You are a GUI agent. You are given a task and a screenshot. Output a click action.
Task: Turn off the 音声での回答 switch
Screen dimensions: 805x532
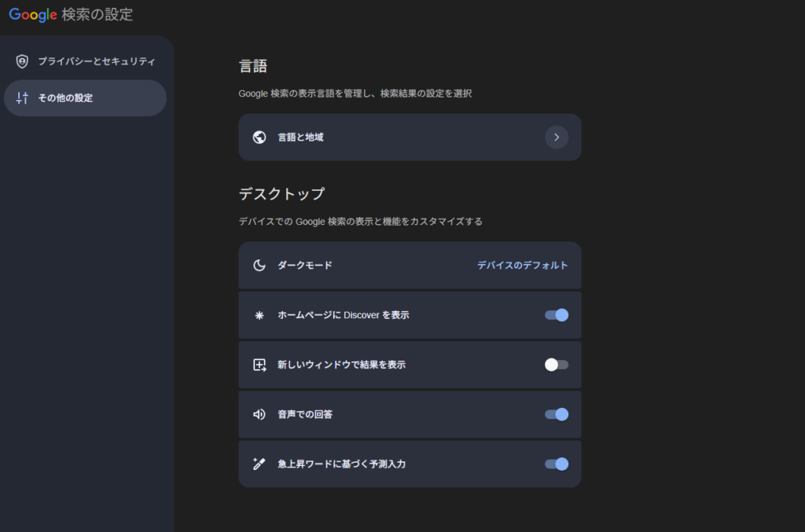coord(557,414)
